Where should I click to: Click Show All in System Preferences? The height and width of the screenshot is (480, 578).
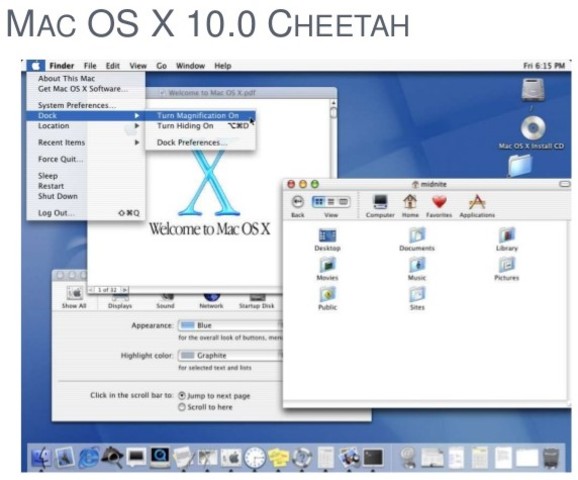pyautogui.click(x=74, y=298)
